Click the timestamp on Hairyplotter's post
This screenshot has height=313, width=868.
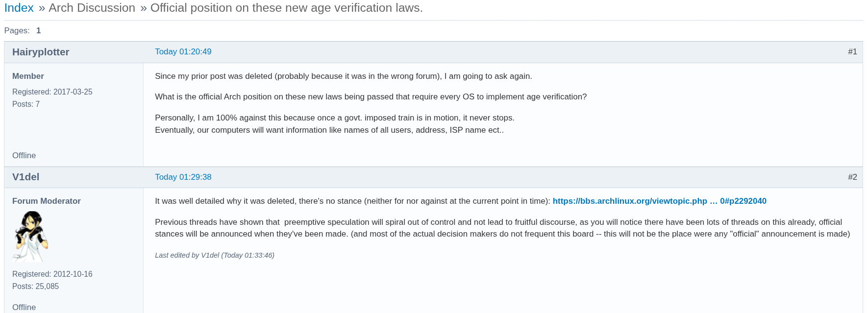[x=183, y=51]
